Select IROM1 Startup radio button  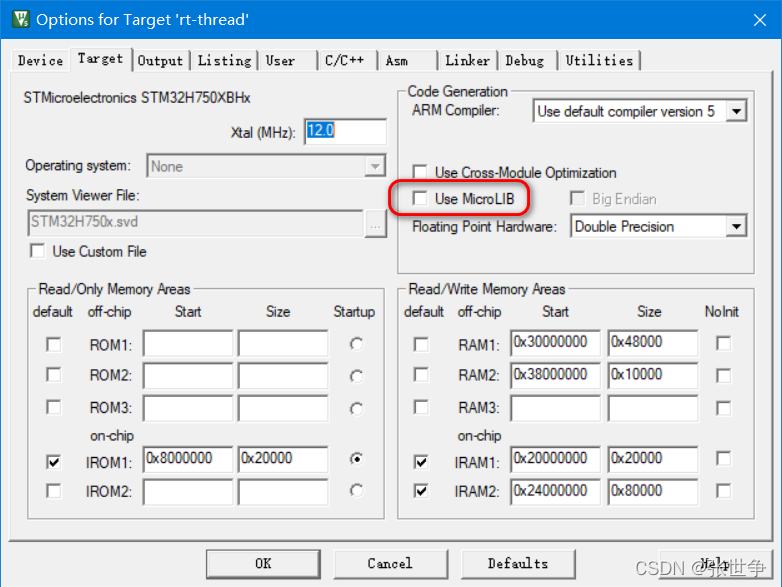(357, 458)
